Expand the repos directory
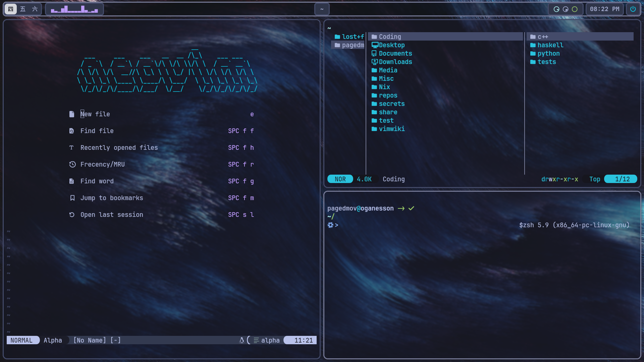644x362 pixels. (x=388, y=95)
